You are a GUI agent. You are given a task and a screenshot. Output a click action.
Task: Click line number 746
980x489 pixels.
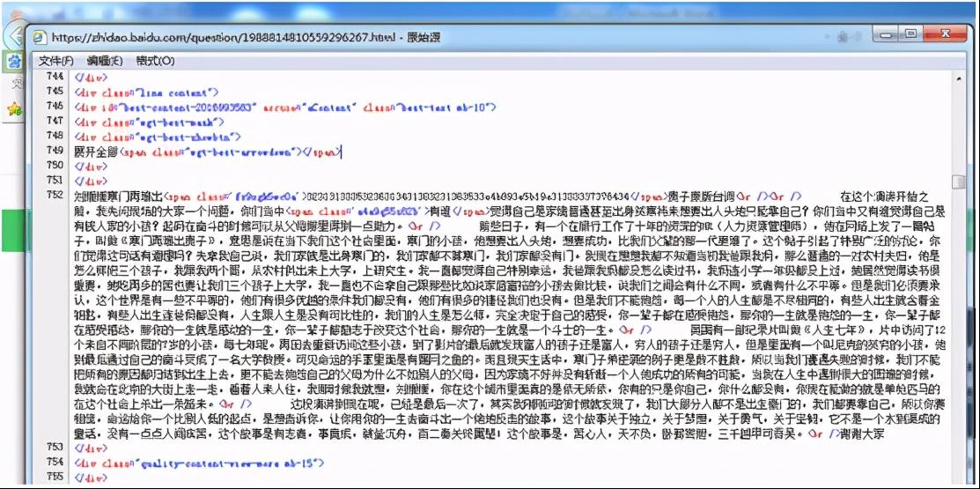coord(55,107)
